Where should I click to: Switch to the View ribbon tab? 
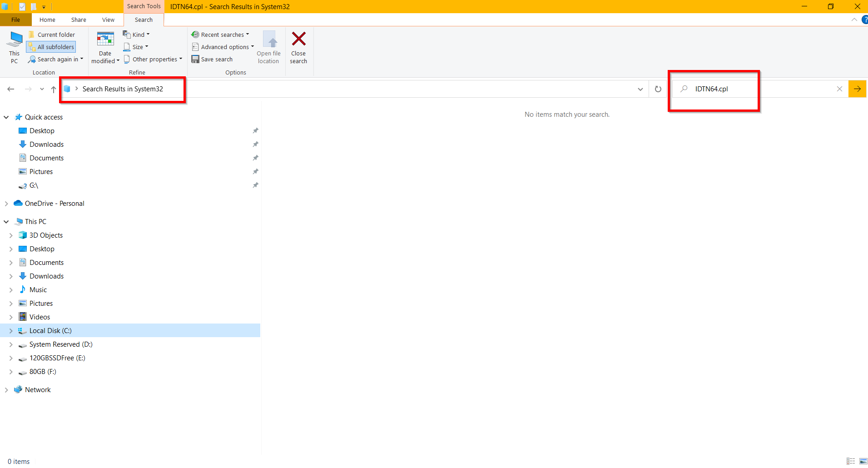click(x=108, y=20)
